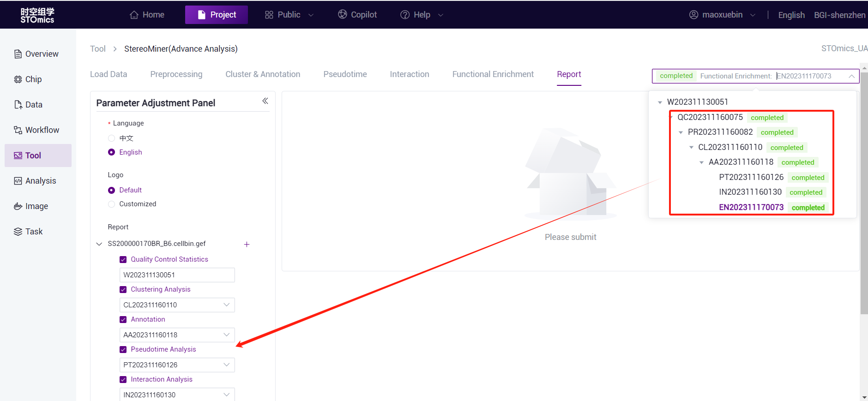Click the Tool breadcrumb link
The width and height of the screenshot is (868, 401).
click(x=98, y=49)
